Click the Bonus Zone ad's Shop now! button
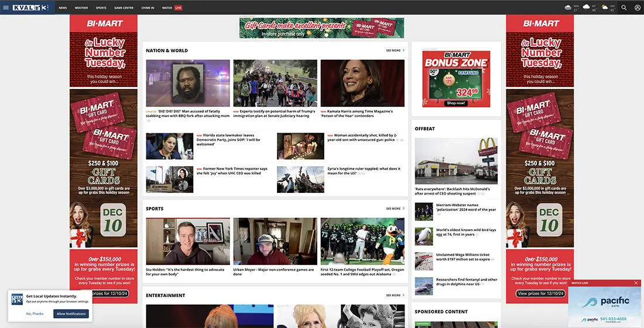Image resolution: width=644 pixels, height=328 pixels. [456, 103]
